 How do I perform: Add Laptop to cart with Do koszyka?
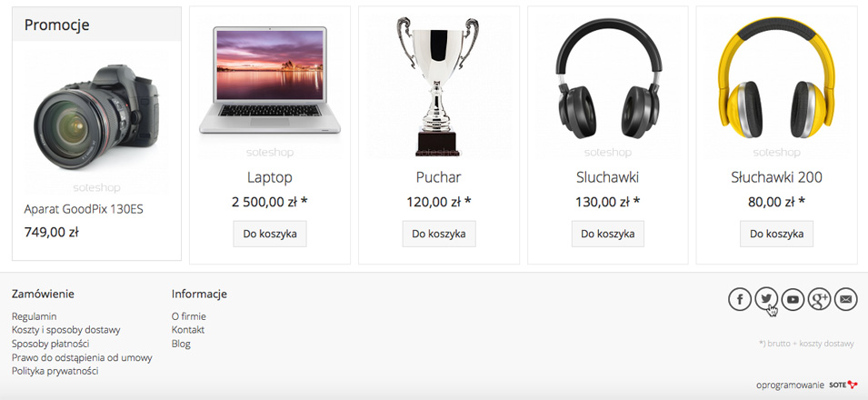pos(270,234)
